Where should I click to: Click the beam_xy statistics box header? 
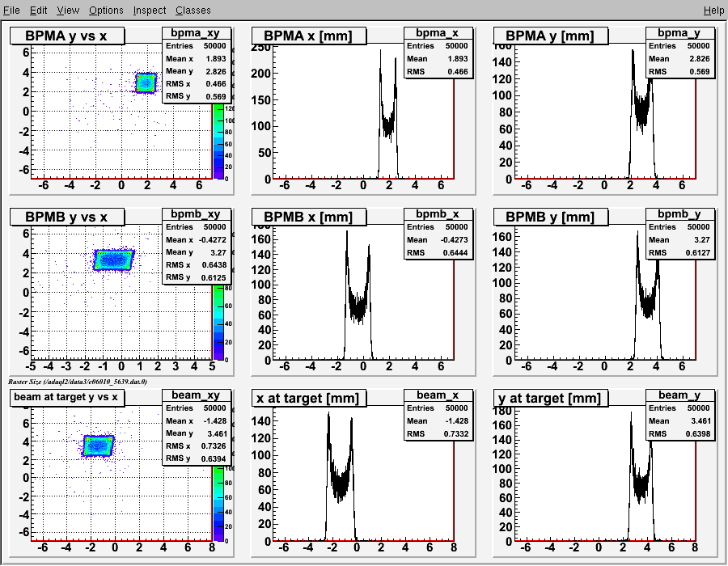tap(196, 395)
